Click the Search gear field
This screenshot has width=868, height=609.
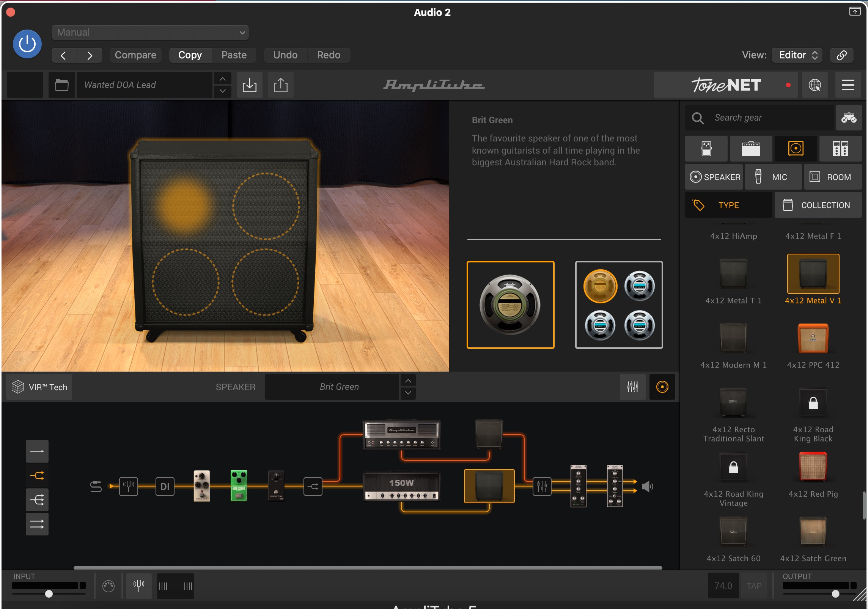(759, 118)
